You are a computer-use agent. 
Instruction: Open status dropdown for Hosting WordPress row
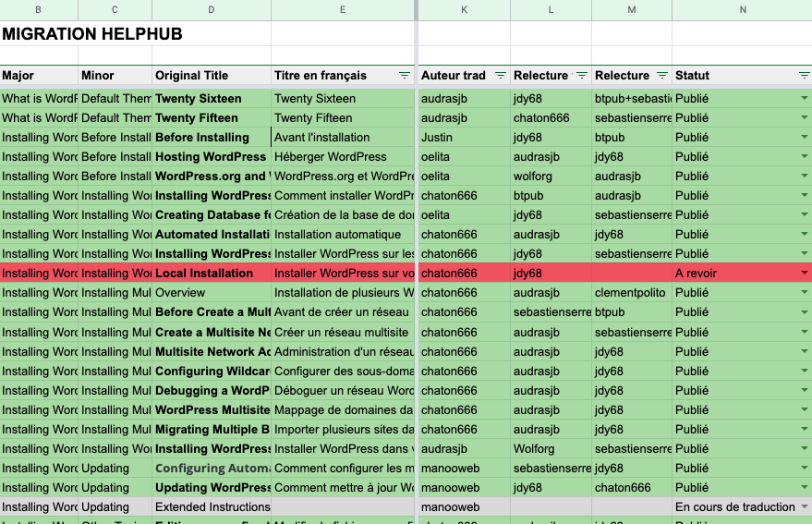805,156
